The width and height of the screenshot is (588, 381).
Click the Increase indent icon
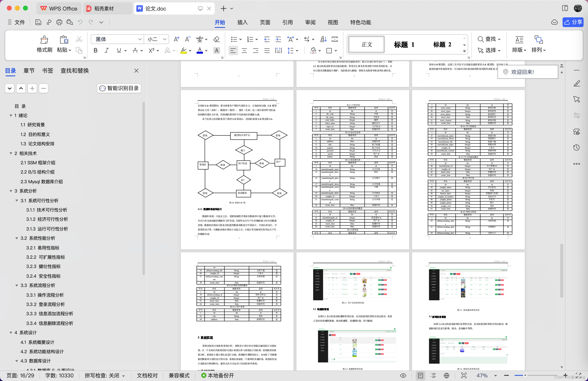click(x=278, y=39)
